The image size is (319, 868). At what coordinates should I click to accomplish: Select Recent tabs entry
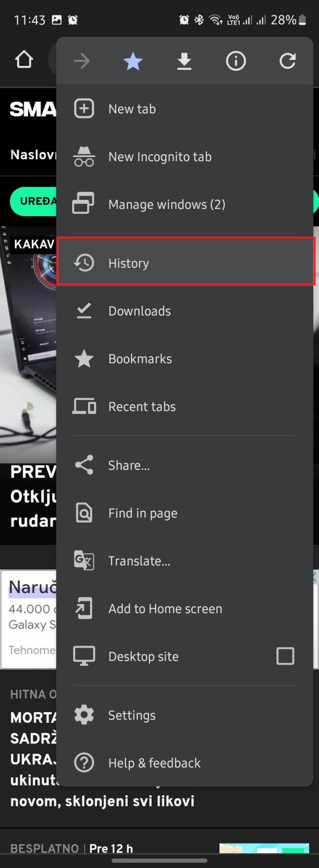click(x=185, y=406)
